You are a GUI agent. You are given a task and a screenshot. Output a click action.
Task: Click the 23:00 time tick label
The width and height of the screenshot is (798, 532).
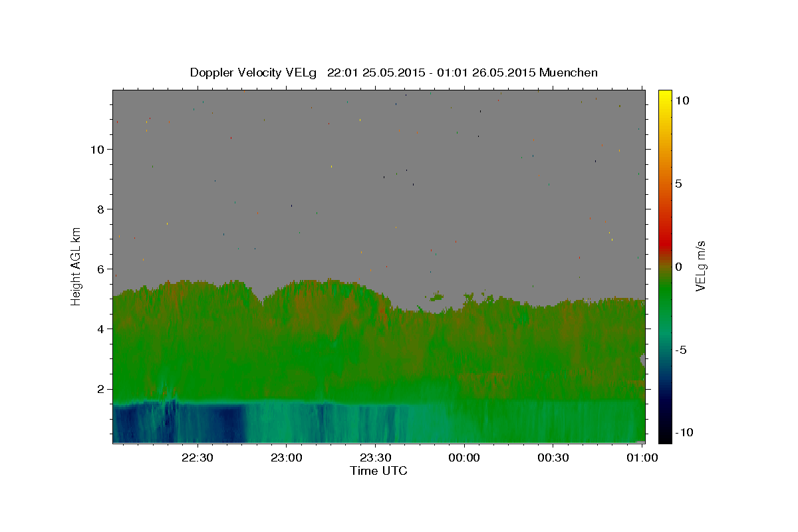point(287,458)
